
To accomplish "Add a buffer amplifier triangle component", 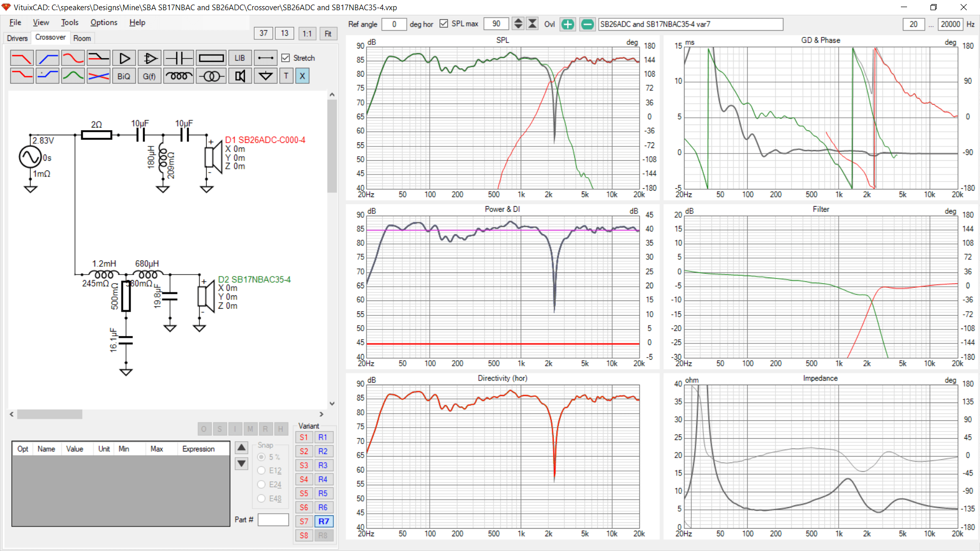I will [124, 58].
